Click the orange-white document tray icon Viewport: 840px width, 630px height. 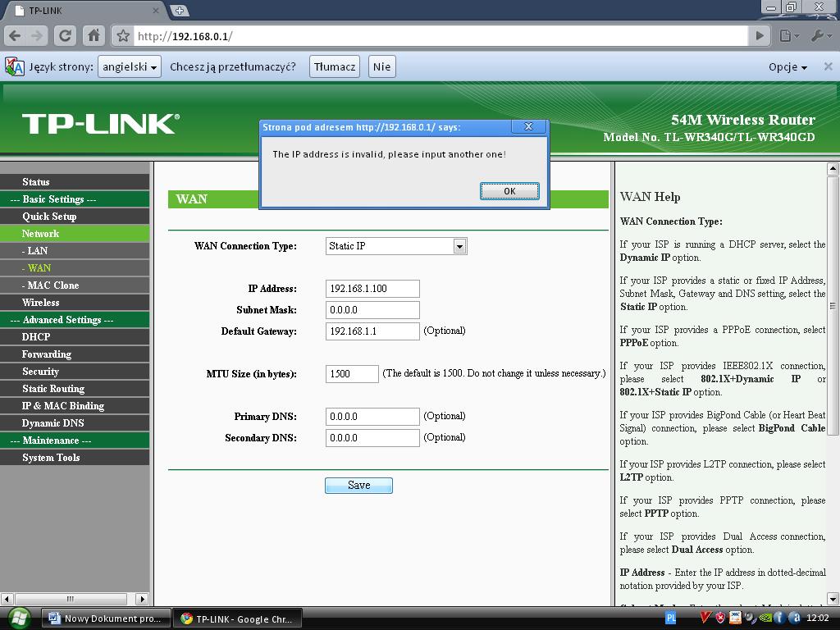pos(736,619)
